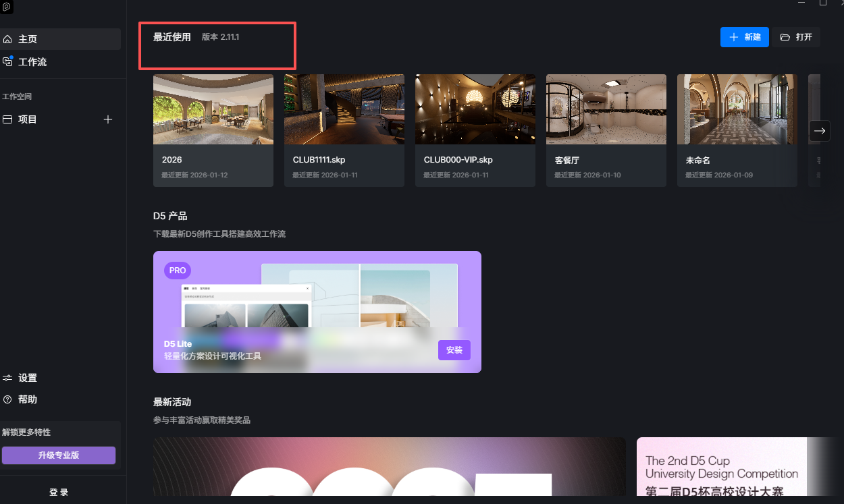
Task: Open the CLUB000-VIP.skp project thumbnail
Action: point(475,109)
